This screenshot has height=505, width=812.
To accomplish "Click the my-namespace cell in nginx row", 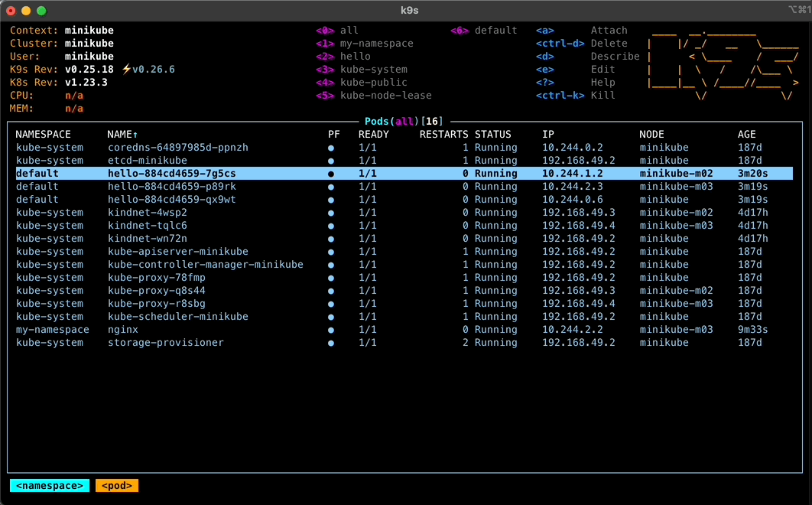I will click(x=52, y=330).
